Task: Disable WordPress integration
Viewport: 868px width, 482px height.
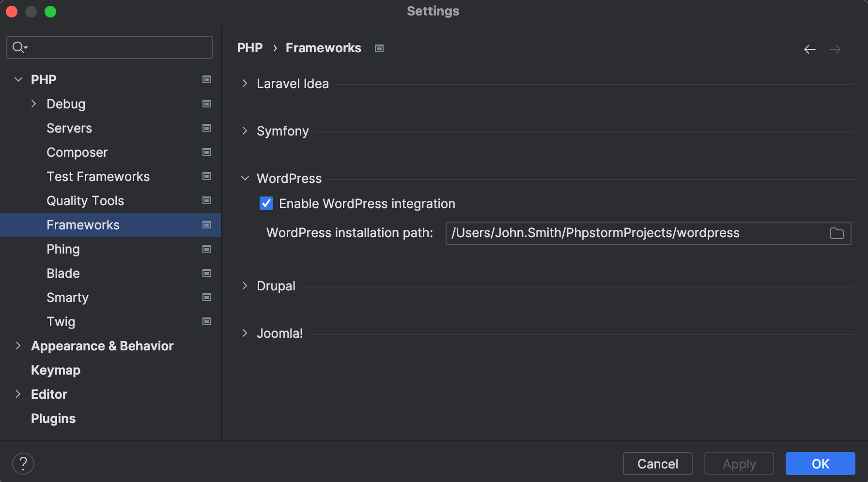Action: [266, 203]
